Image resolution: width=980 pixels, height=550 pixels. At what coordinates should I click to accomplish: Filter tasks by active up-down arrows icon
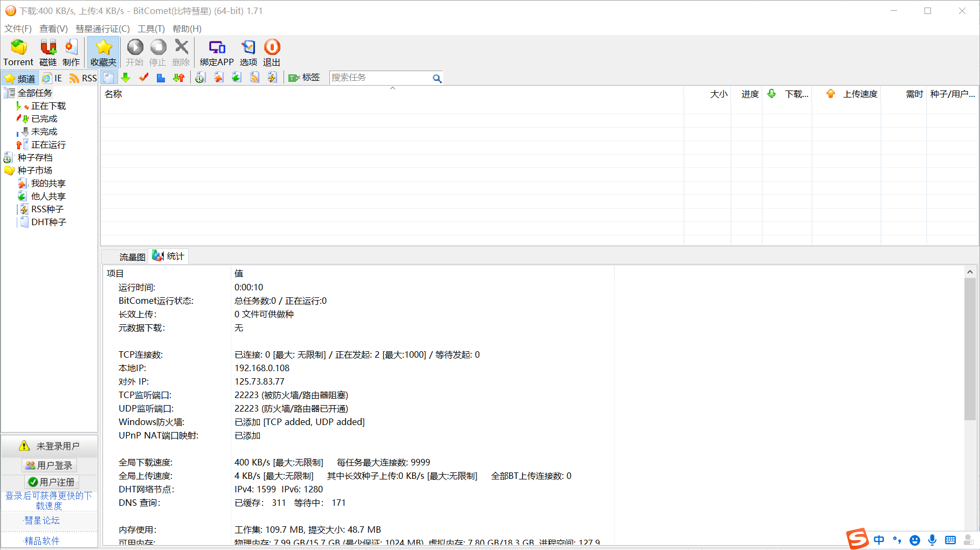(179, 78)
